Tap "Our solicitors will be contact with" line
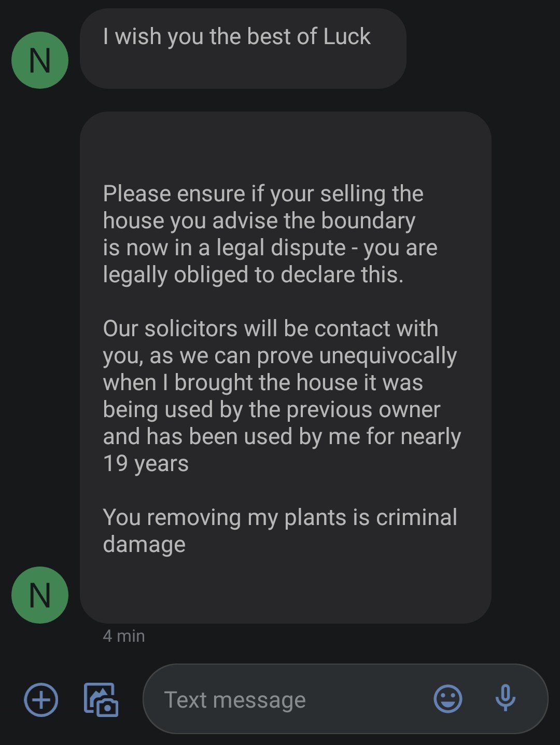560x745 pixels. click(270, 329)
